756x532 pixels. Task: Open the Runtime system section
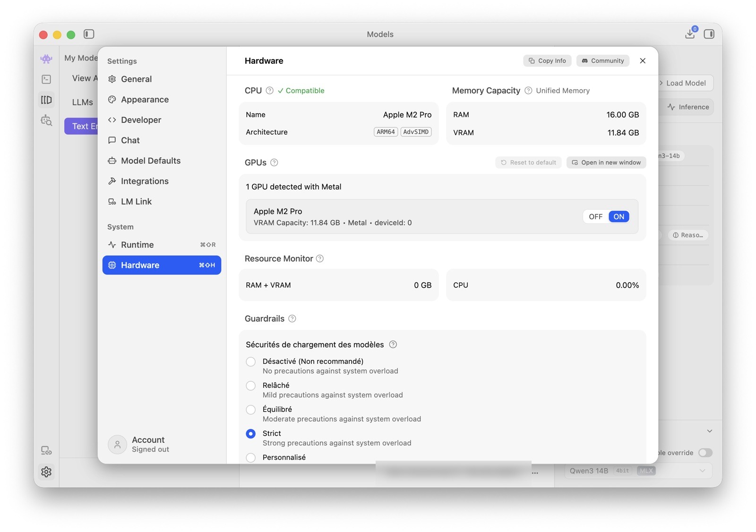162,245
